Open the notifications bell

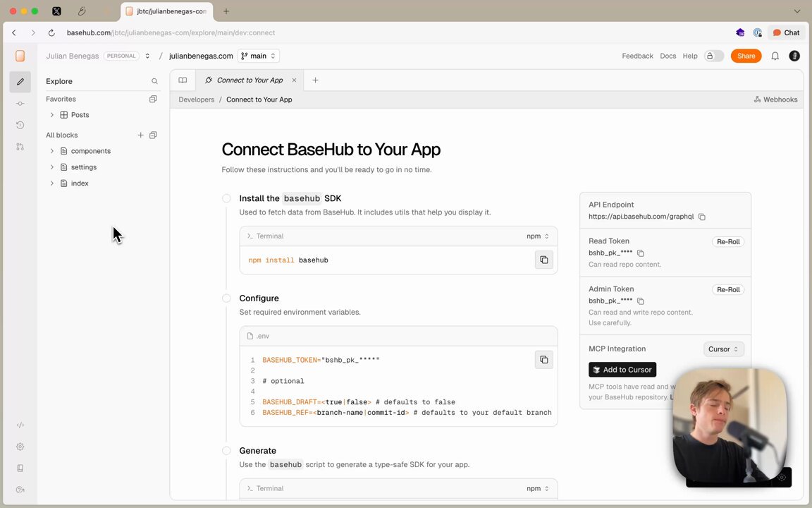(775, 56)
